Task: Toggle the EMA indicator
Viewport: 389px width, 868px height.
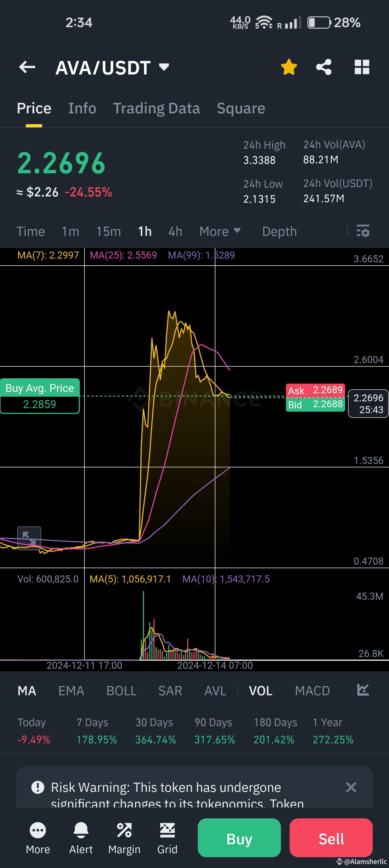Action: 71,691
